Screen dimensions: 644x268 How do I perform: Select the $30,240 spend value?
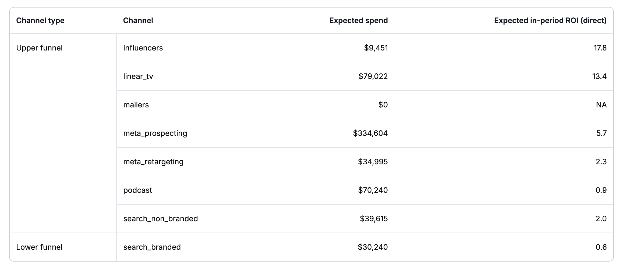click(373, 247)
